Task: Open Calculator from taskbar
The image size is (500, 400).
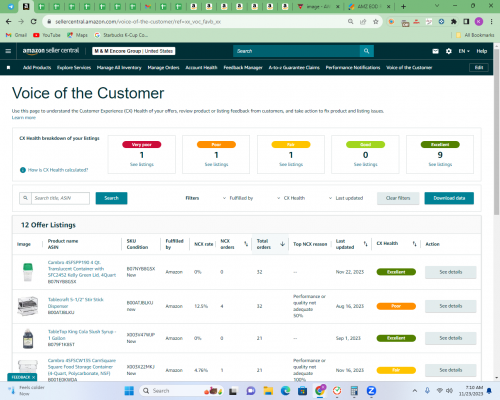Action: click(354, 391)
